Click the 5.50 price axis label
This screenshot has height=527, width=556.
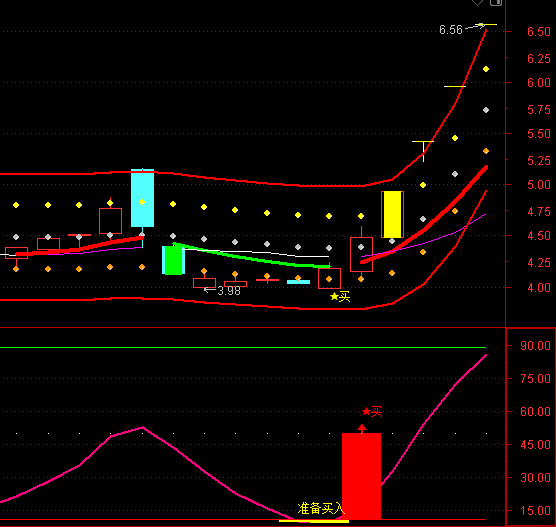539,134
